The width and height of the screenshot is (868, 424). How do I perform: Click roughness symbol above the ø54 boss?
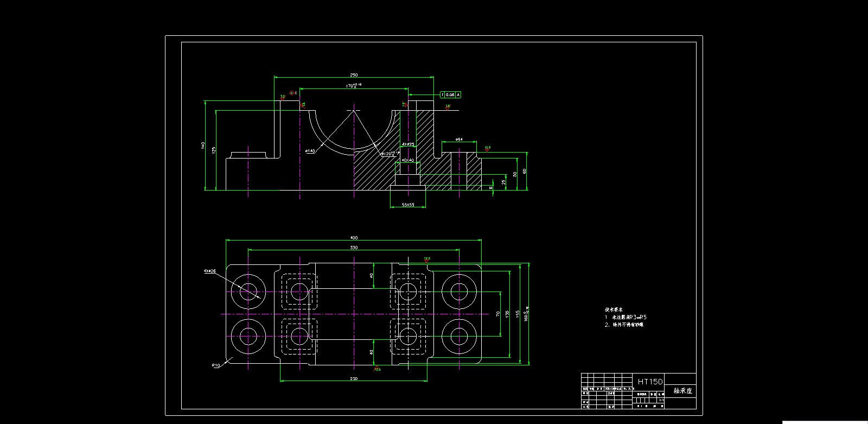pos(487,148)
